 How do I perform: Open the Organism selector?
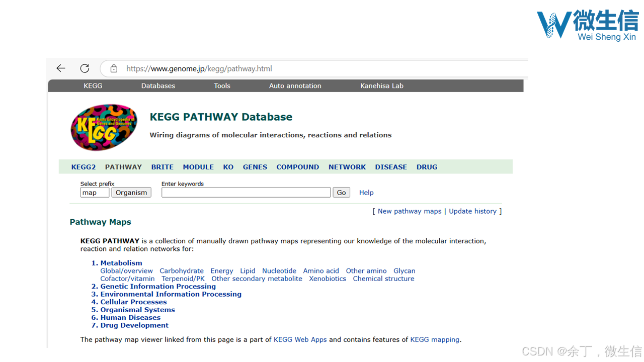[x=131, y=192]
